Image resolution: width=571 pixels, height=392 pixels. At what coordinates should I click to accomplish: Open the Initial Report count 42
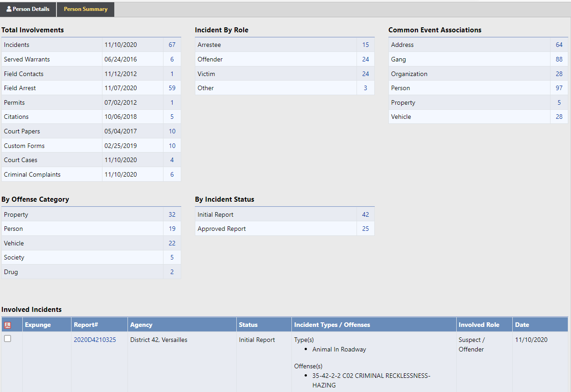click(365, 214)
